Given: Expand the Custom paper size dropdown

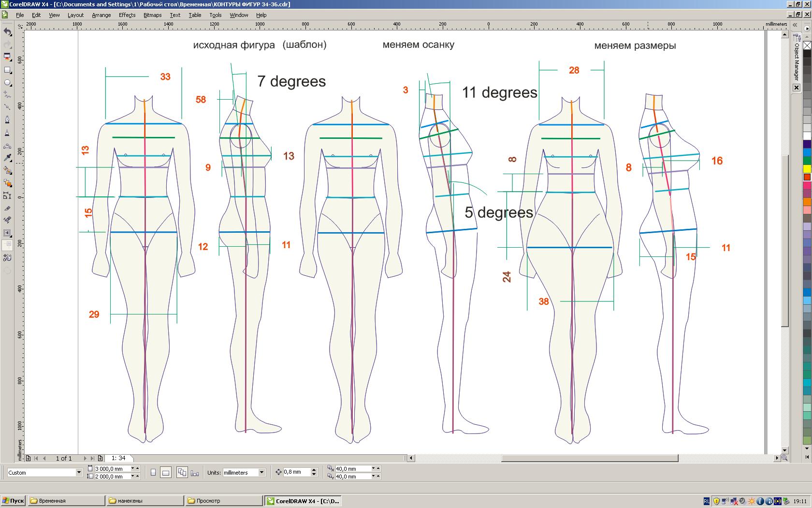Looking at the screenshot, I should [79, 473].
